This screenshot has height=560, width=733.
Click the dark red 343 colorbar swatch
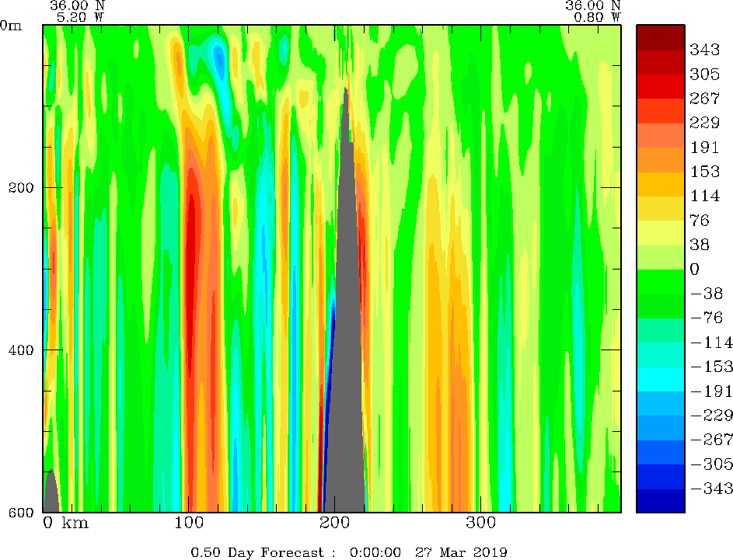(x=661, y=38)
